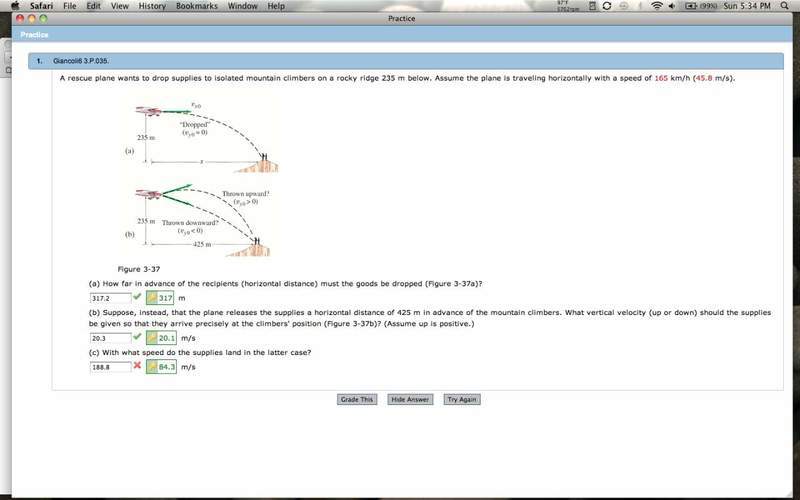Click the key icon beside answer 84.3

(x=152, y=367)
